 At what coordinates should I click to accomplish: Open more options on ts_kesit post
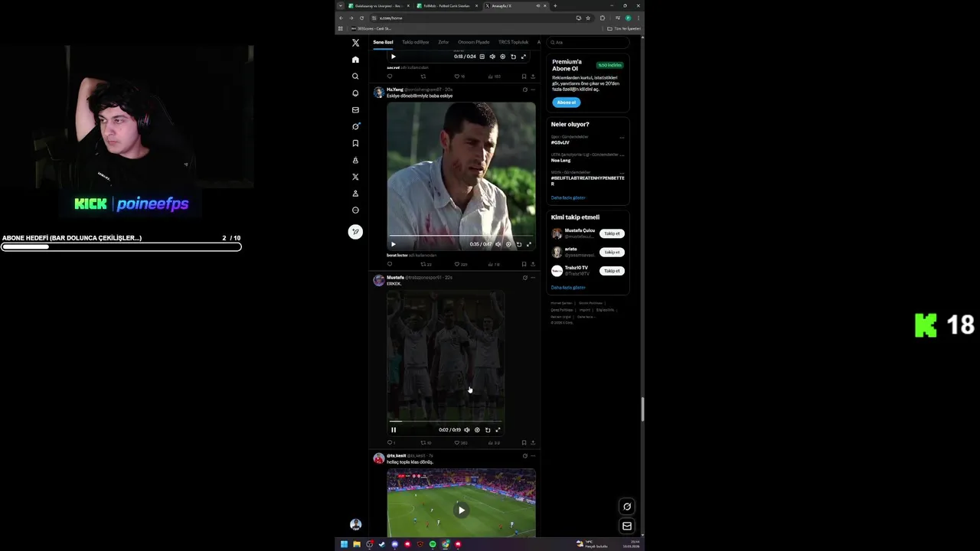tap(533, 455)
